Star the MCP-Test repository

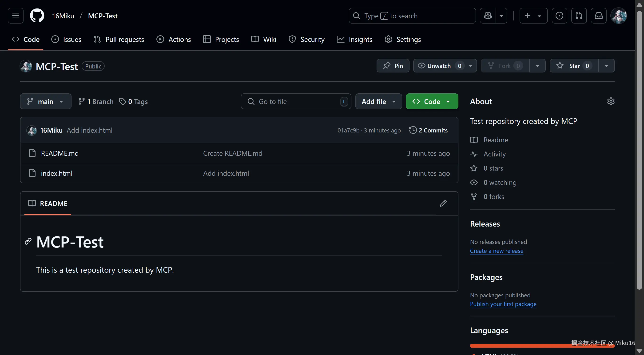pos(574,66)
